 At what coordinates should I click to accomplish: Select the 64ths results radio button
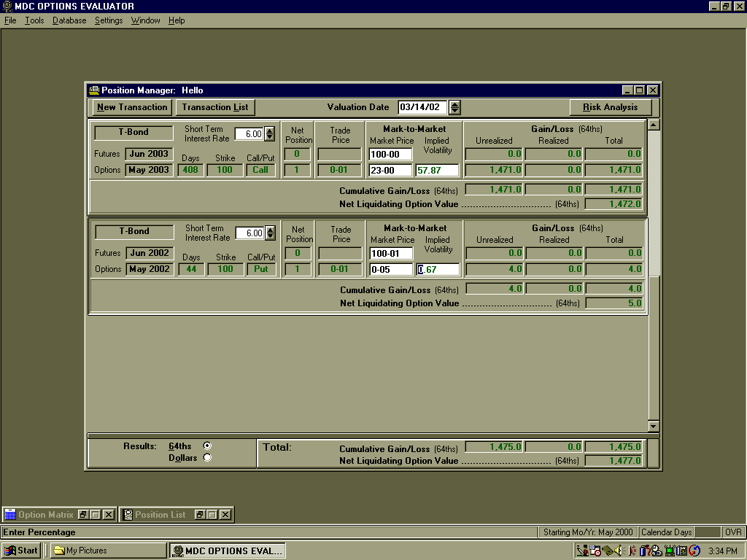coord(207,446)
